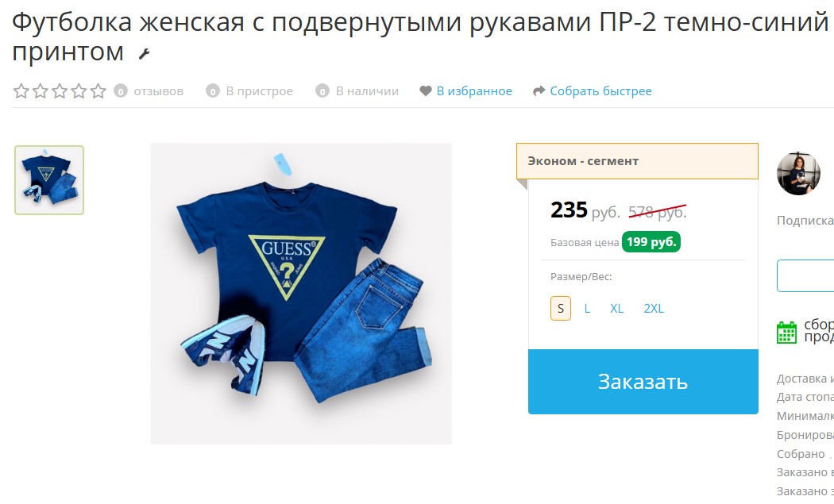Select size S
This screenshot has width=834, height=504.
[561, 309]
